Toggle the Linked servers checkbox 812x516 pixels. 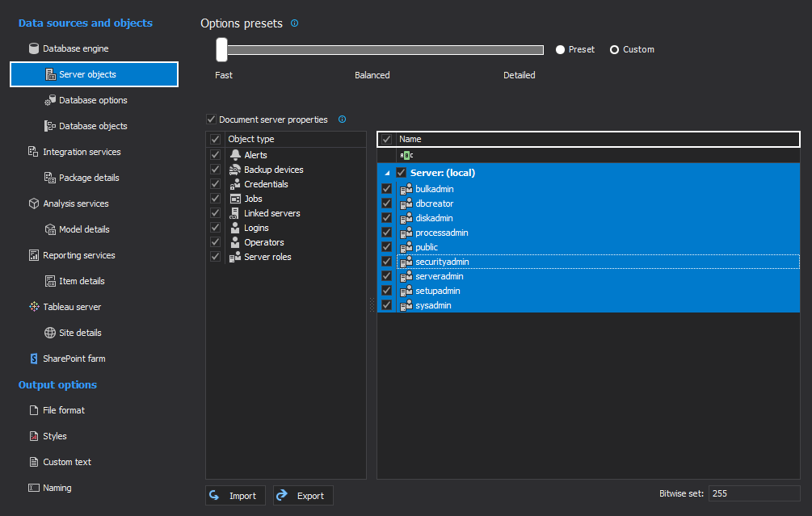(215, 213)
